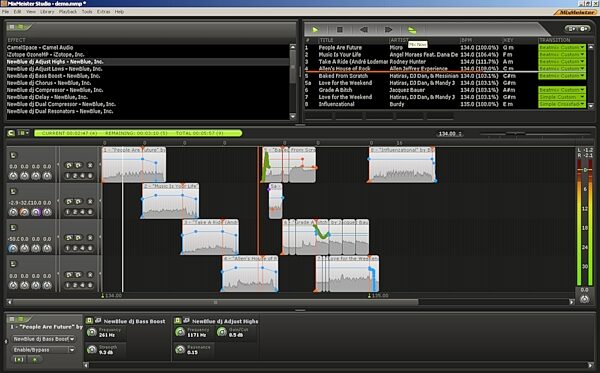Open the File menu

click(x=5, y=12)
